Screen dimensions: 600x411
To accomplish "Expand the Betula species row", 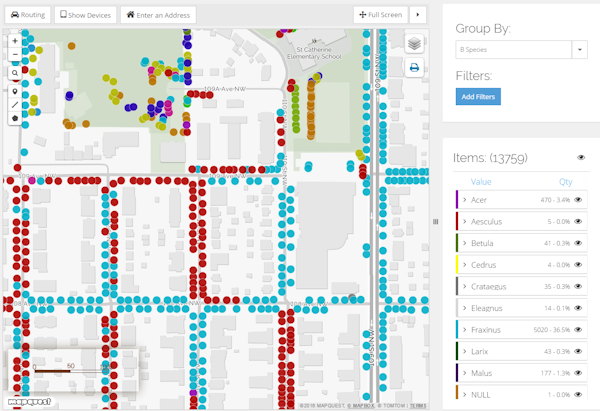I will [x=464, y=243].
